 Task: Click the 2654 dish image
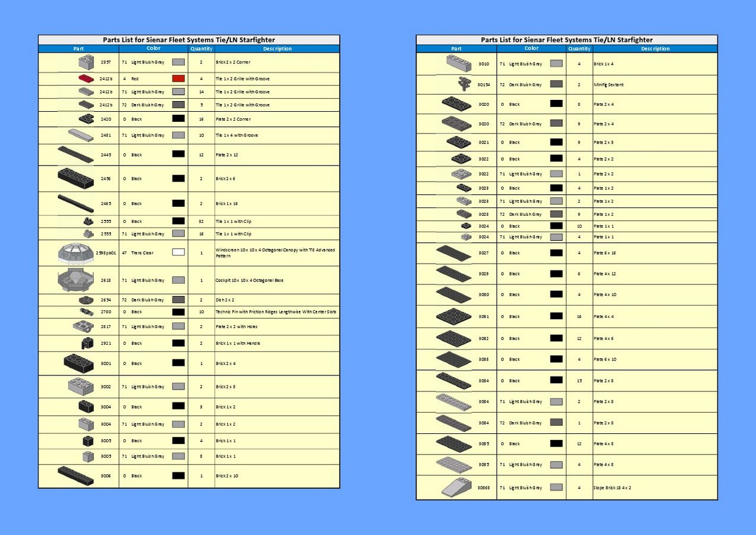coord(87,300)
